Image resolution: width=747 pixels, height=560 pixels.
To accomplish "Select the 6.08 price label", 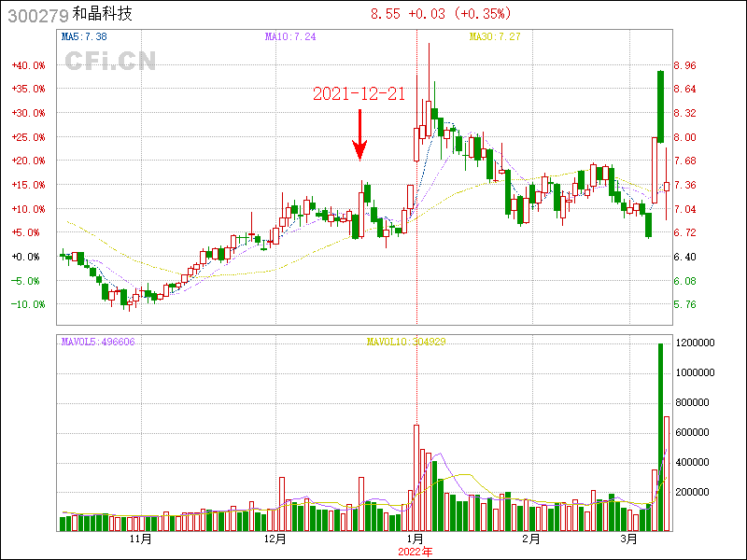I will click(685, 281).
